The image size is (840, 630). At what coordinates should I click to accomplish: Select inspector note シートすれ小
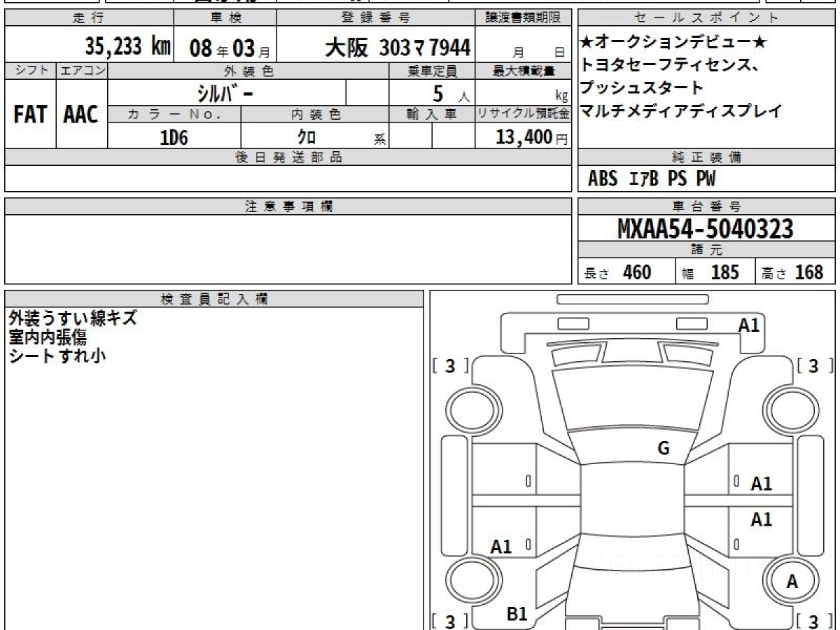pos(57,356)
